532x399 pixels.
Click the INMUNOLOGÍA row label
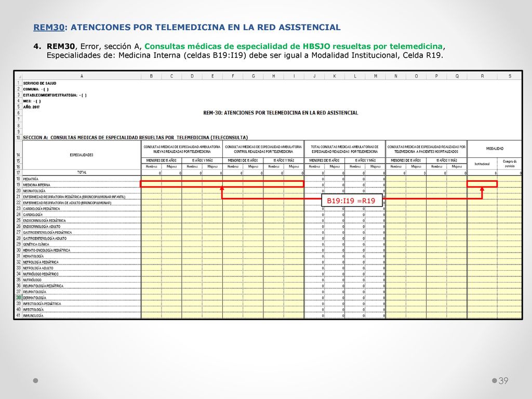33,315
